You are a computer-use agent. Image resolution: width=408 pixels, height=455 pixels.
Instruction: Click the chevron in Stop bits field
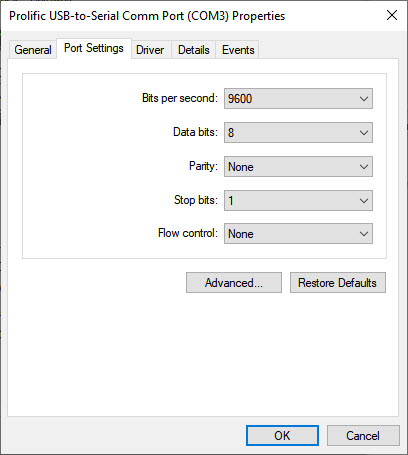(x=364, y=201)
